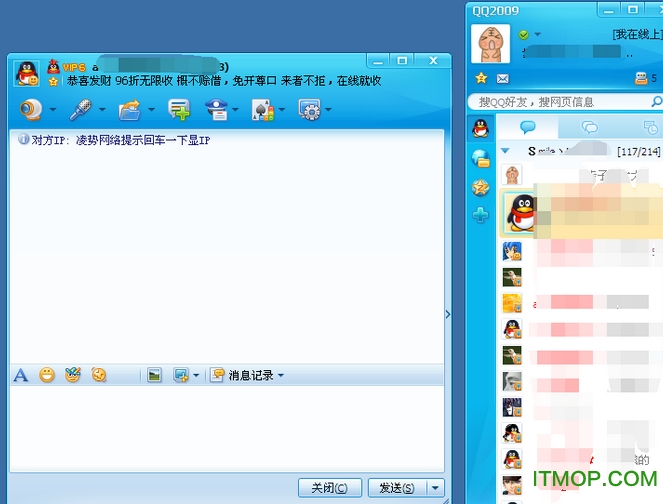663x504 pixels.
Task: Send a file using folder transfer icon
Action: point(129,110)
